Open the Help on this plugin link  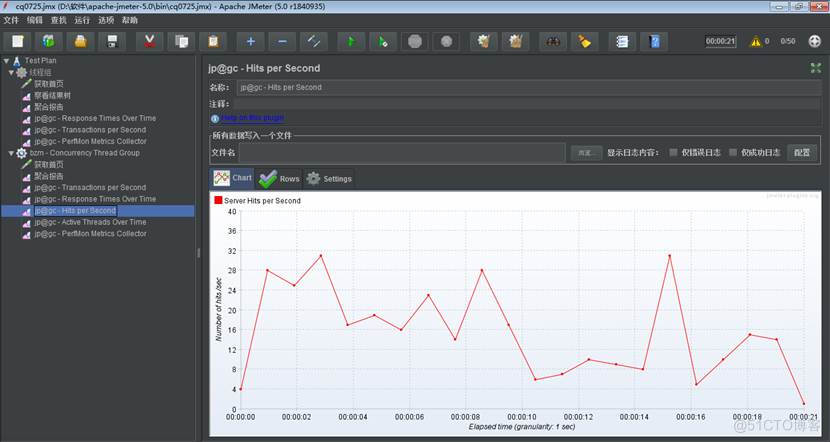[252, 118]
